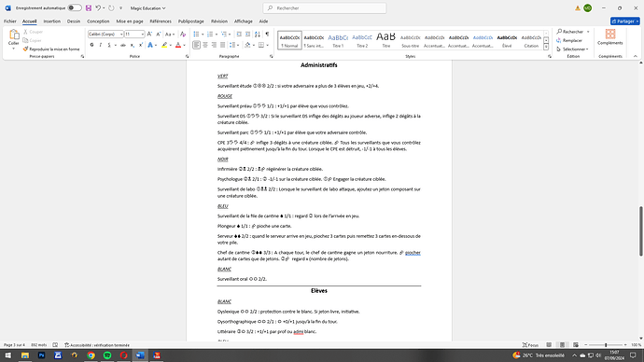Click the Partager button
This screenshot has width=644, height=362.
(x=624, y=21)
